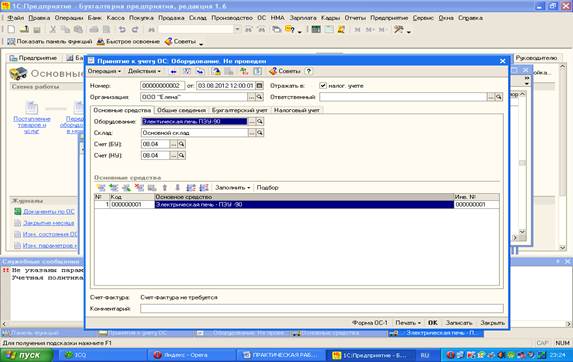Open the Операция dropdown in the dialog

tap(105, 71)
